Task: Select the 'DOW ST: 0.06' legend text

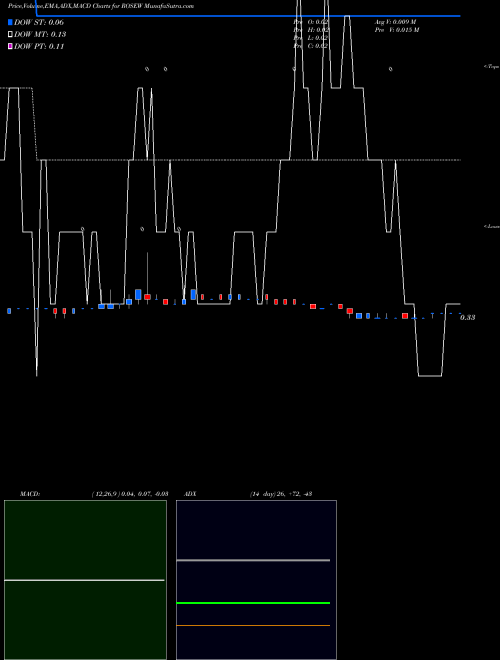Action: click(x=39, y=22)
